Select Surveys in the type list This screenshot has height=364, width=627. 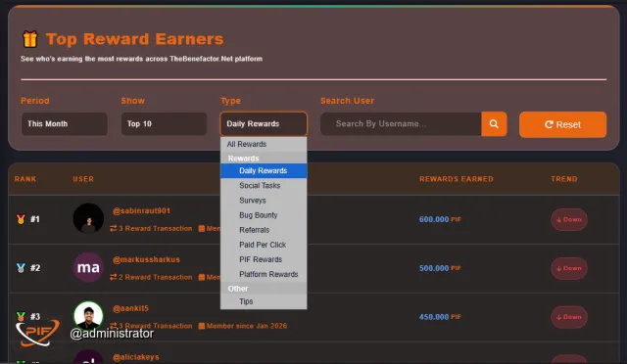tap(264, 201)
